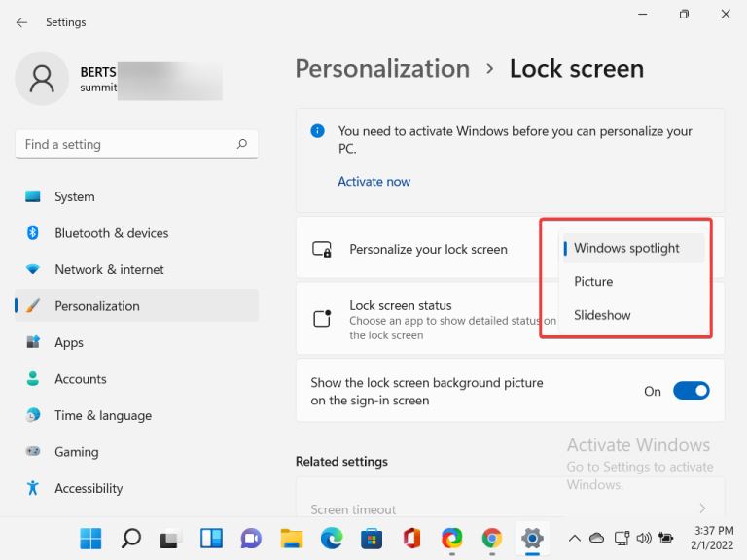The width and height of the screenshot is (747, 560).
Task: Click the volume speaker tray icon
Action: tap(644, 538)
